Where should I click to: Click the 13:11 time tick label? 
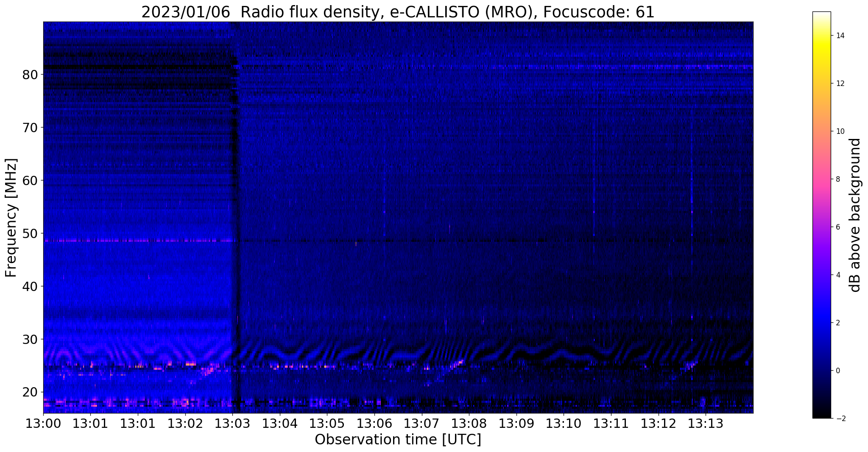pos(611,423)
